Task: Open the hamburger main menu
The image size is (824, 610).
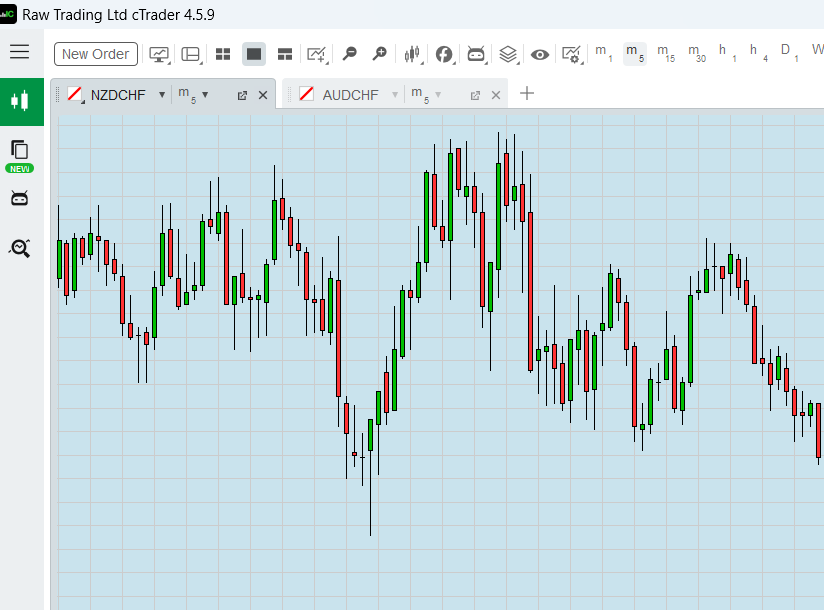Action: coord(19,52)
